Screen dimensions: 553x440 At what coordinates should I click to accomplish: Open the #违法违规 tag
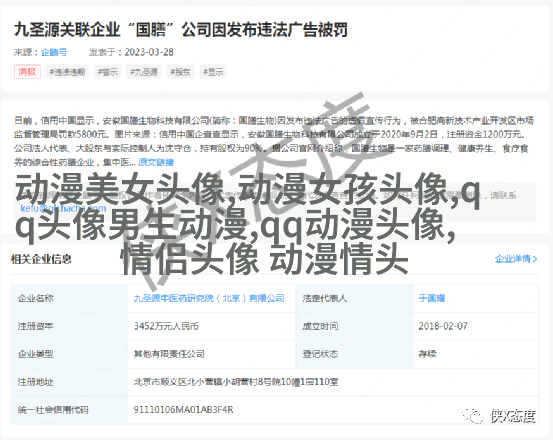pos(67,72)
